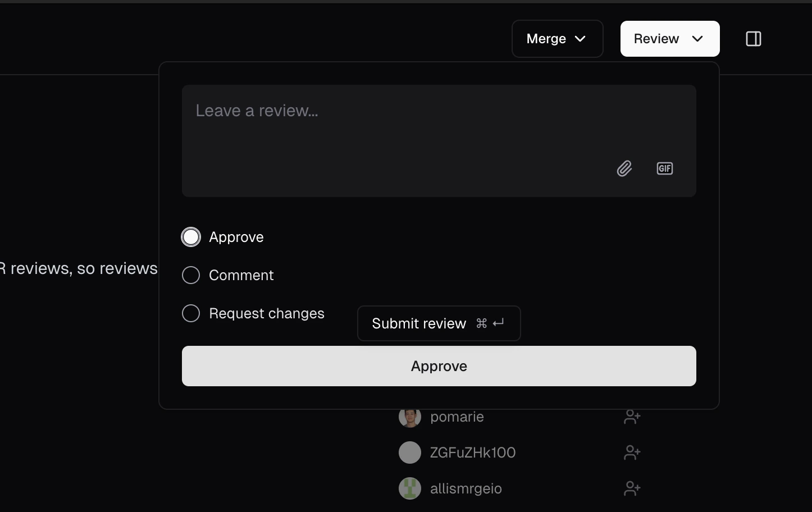Image resolution: width=812 pixels, height=512 pixels.
Task: Open allismrgeio's avatar
Action: pos(409,488)
